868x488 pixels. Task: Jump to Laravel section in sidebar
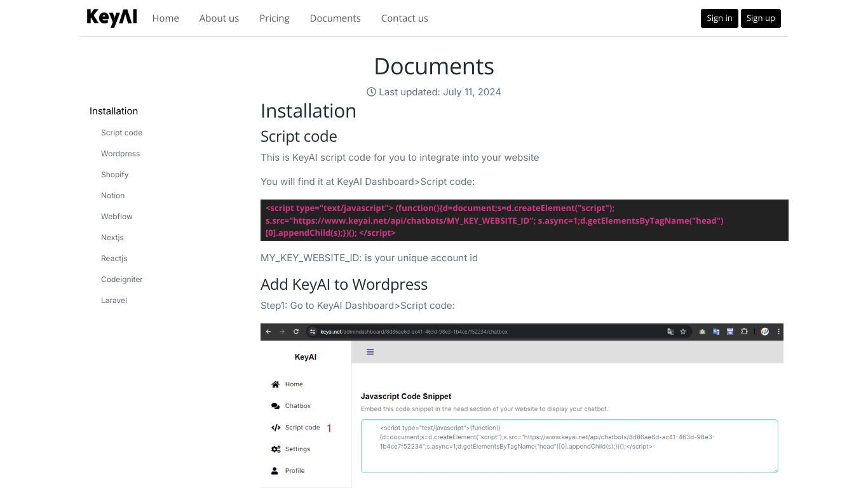(114, 301)
